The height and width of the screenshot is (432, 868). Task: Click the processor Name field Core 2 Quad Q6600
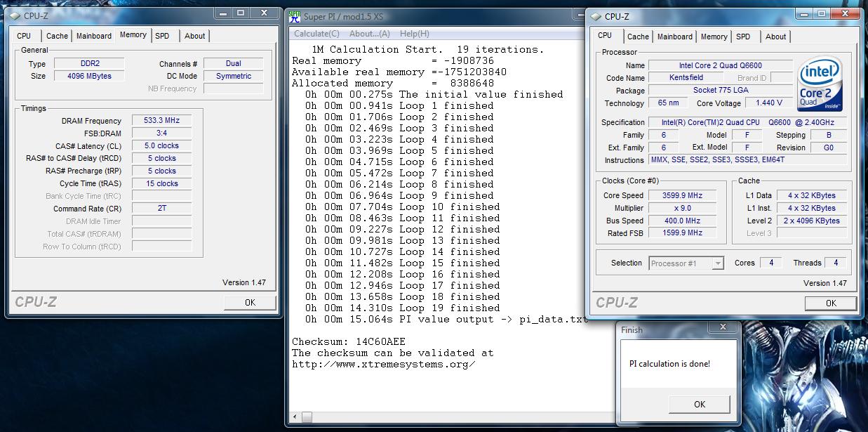[721, 65]
